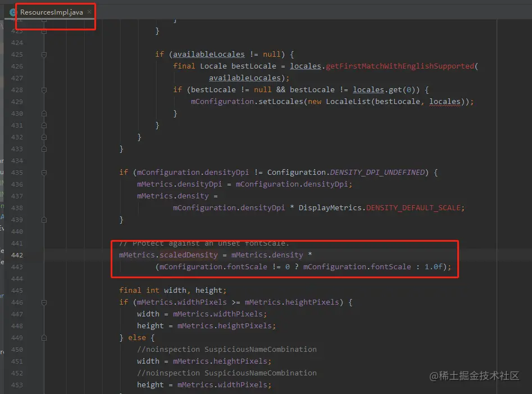Image resolution: width=532 pixels, height=394 pixels.
Task: Collapse the fold marker at line 428
Action: click(44, 90)
